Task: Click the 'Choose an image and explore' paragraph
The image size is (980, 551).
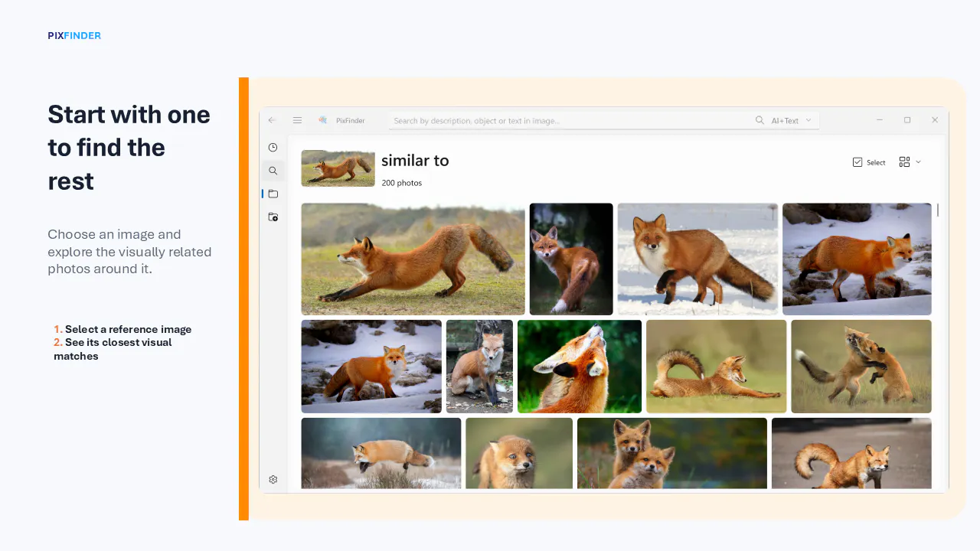Action: coord(129,252)
